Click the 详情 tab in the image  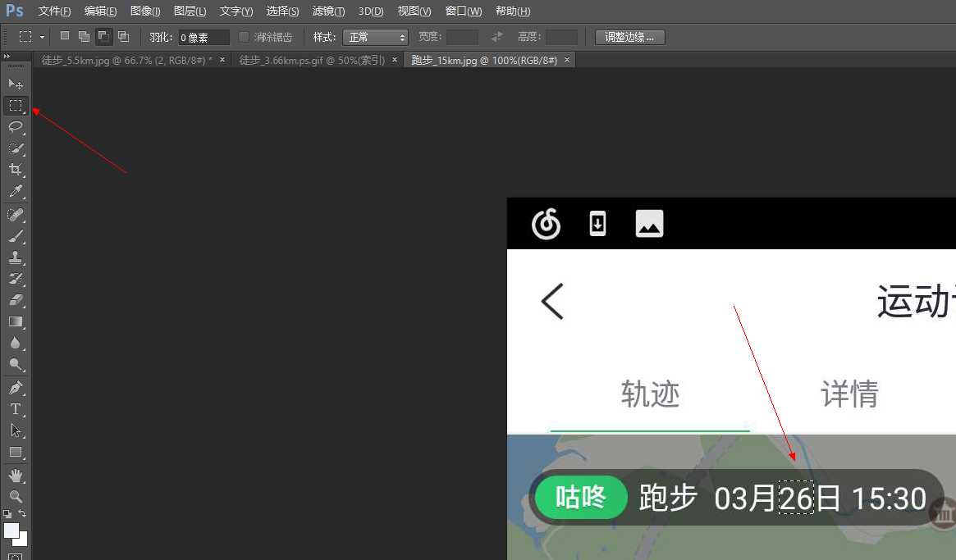(x=849, y=394)
